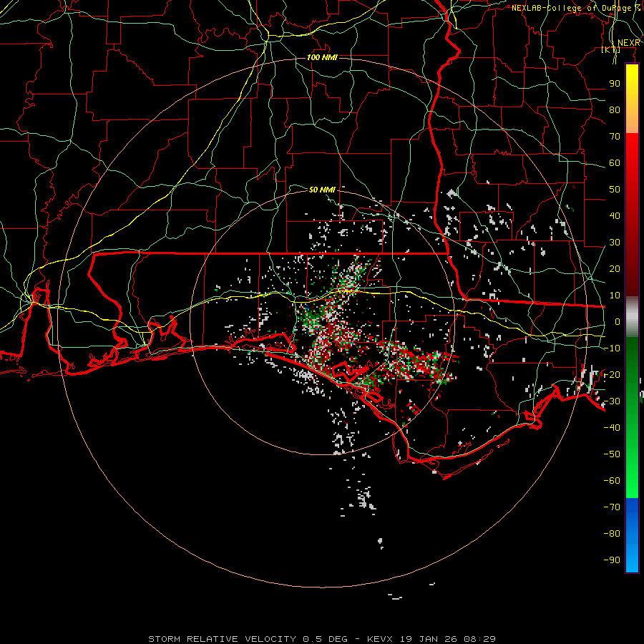Click the -70 value on velocity legend
This screenshot has width=644, height=644.
612,507
